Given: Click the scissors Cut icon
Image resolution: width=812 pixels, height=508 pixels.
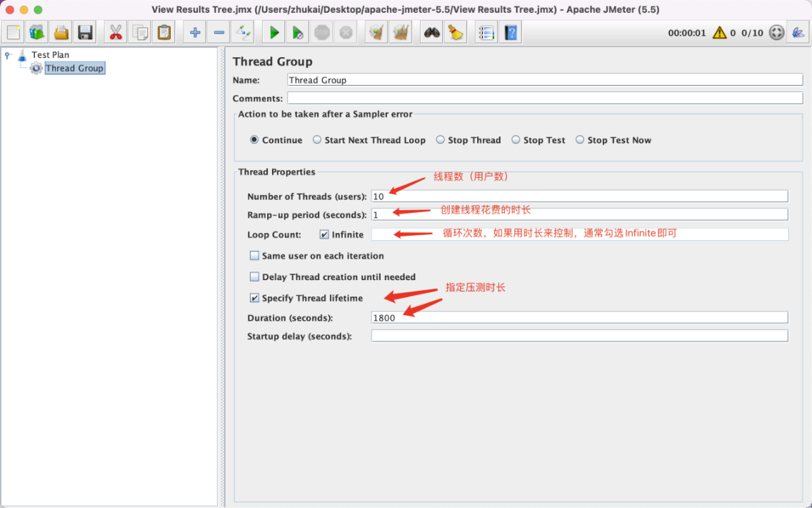Looking at the screenshot, I should pyautogui.click(x=116, y=32).
